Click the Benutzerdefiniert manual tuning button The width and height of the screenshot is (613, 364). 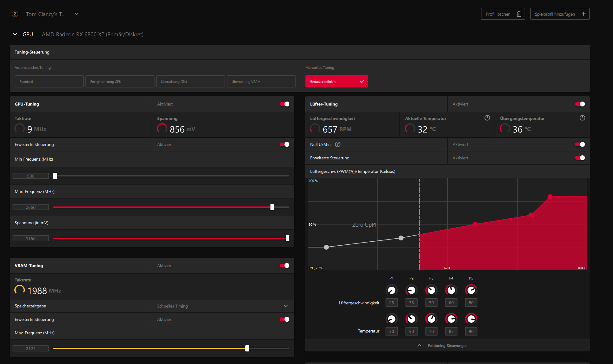[336, 82]
